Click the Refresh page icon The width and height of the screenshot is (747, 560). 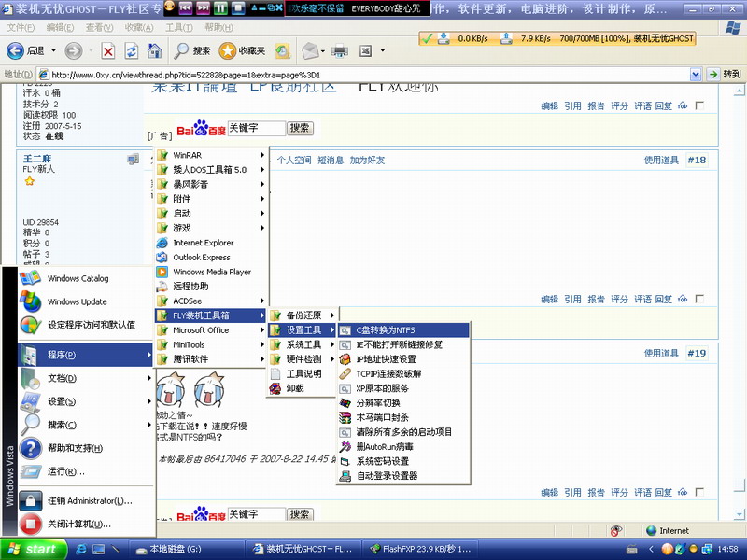[x=132, y=51]
